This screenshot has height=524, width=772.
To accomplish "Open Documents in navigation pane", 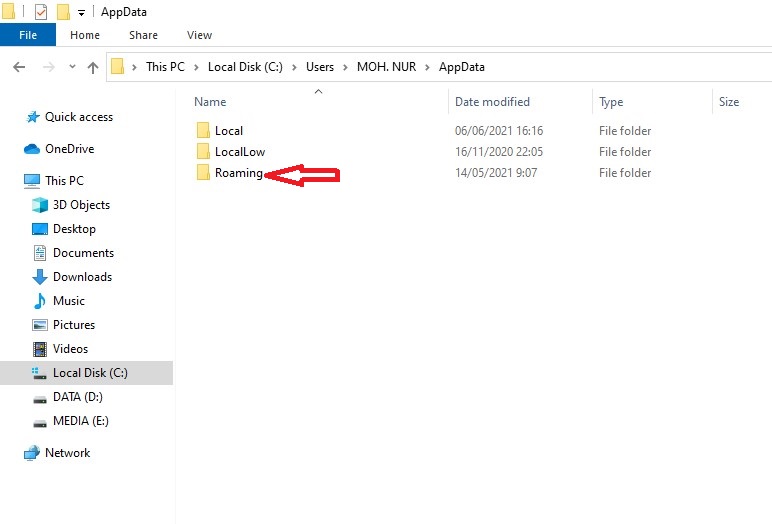I will point(83,253).
